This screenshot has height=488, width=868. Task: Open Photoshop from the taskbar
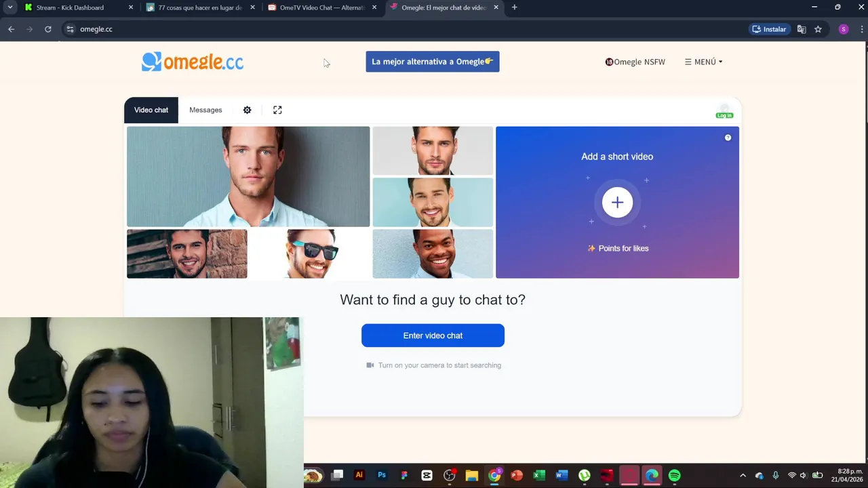click(382, 475)
